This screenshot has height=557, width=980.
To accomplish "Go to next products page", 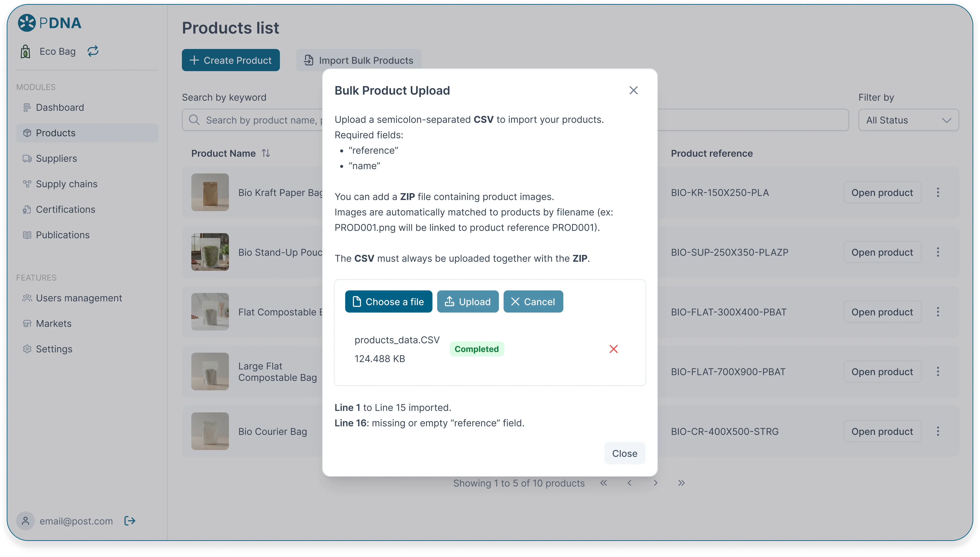I will pos(655,483).
